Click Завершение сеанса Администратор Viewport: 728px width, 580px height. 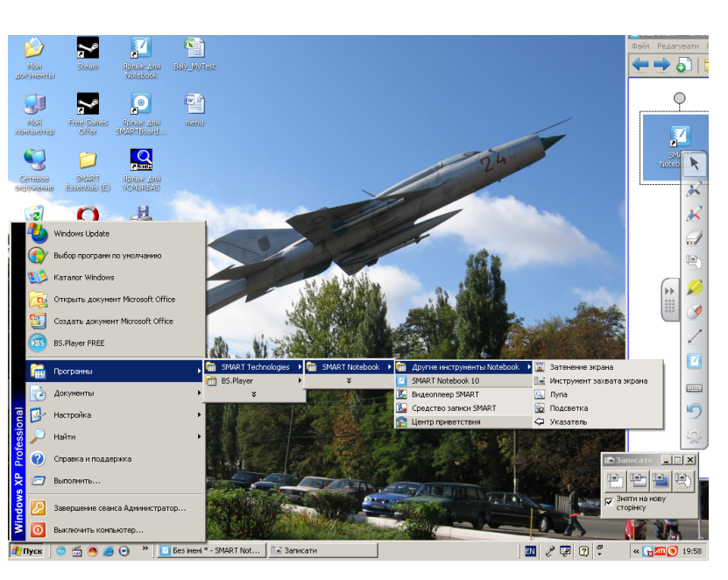click(x=116, y=507)
